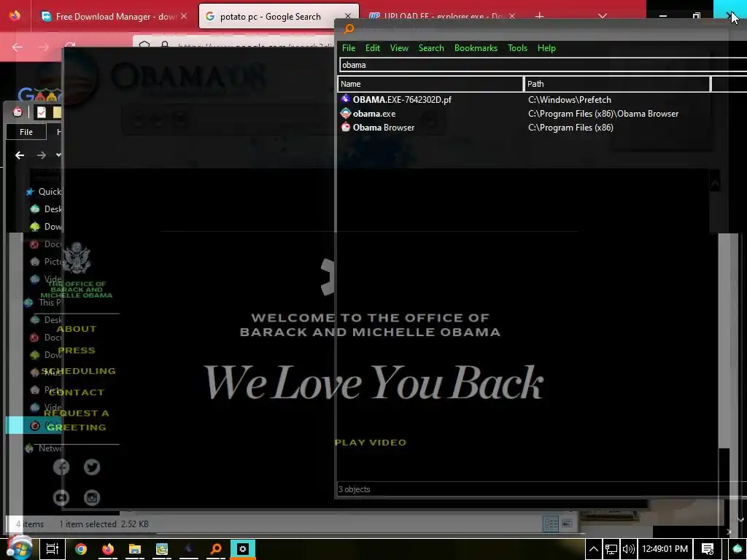This screenshot has height=560, width=747.
Task: Open the Twitter social icon on Obama page
Action: 92,467
